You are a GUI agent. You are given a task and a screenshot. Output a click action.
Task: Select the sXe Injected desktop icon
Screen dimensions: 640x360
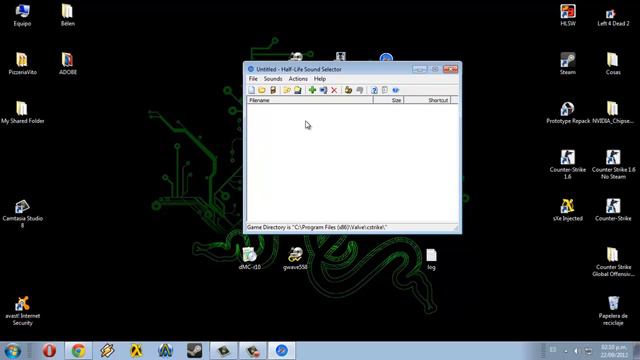click(568, 210)
